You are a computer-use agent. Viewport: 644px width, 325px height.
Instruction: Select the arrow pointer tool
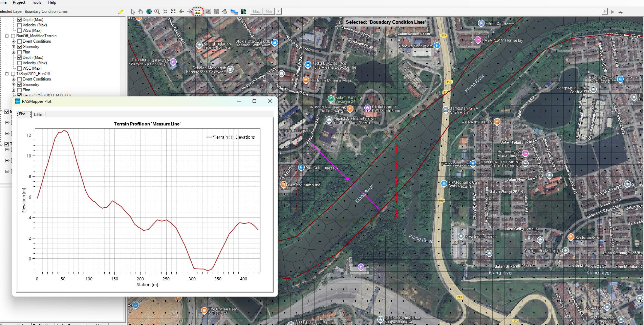coord(133,12)
